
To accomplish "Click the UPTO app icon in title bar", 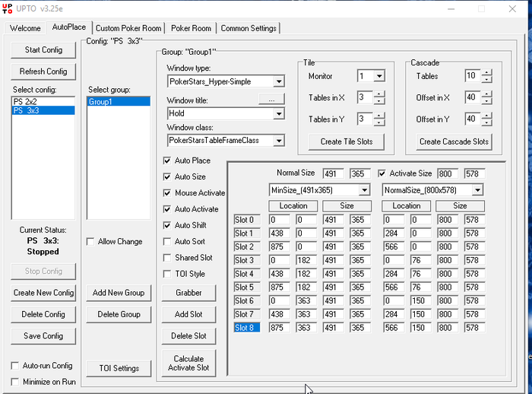I will 8,8.
